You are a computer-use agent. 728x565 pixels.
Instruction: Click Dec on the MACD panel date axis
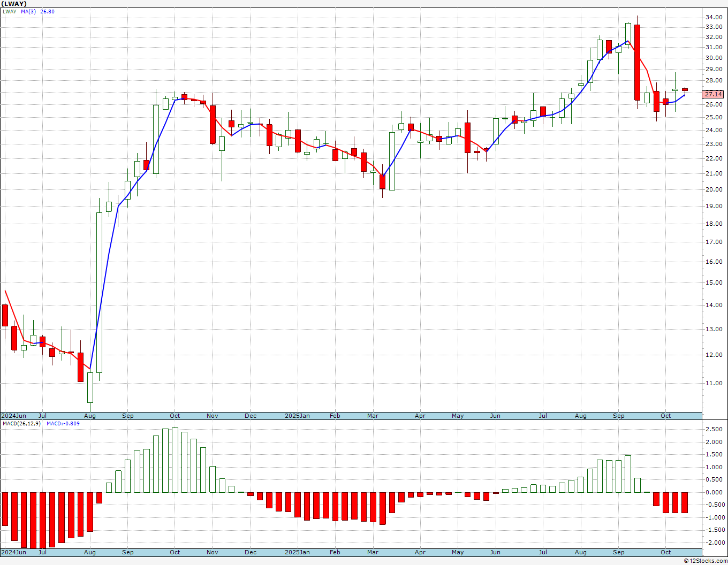point(251,552)
